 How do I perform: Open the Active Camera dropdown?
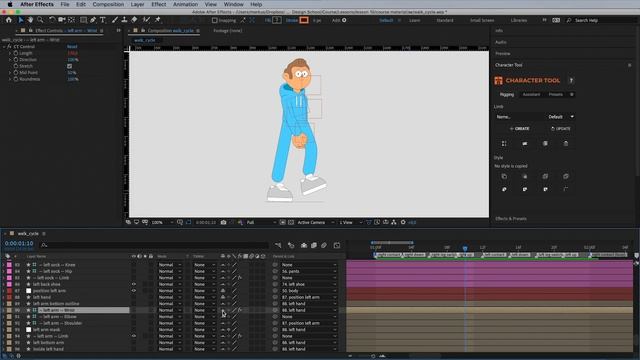click(x=316, y=222)
